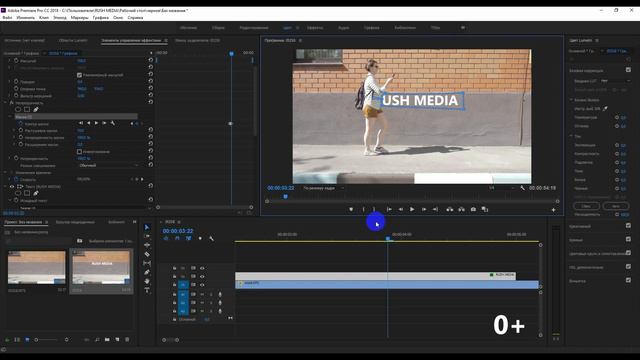The height and width of the screenshot is (360, 640).
Task: Create a new bin in the Project panel
Action: pos(107,339)
